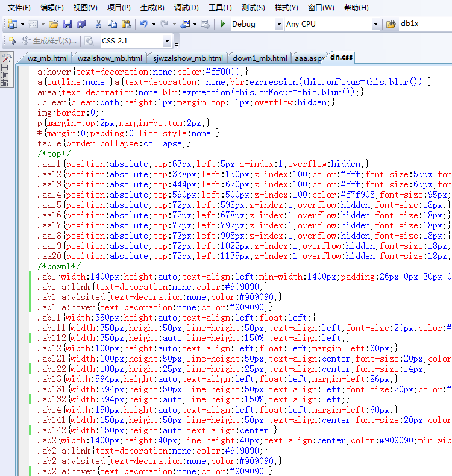Open the CSS 2.1 schema dropdown
The height and width of the screenshot is (476, 452).
(x=167, y=41)
